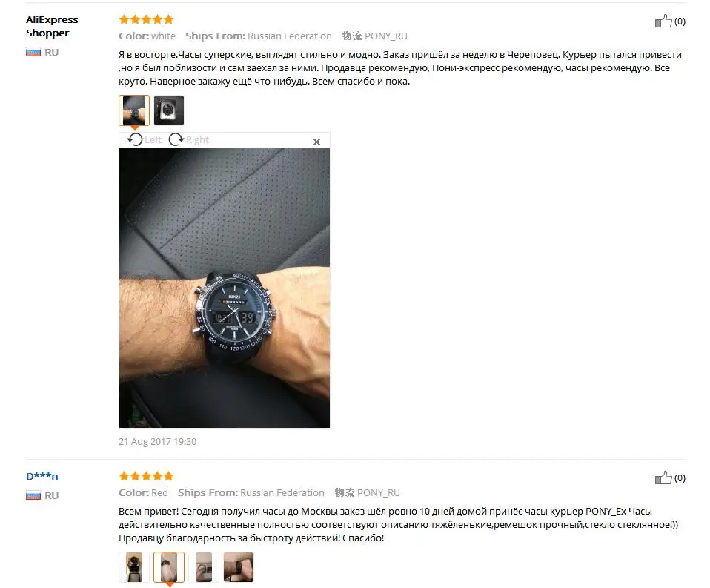Viewport: 710px width, 588px height.
Task: Click the Russian flag beside AliExpress Shopper
Action: pos(33,52)
